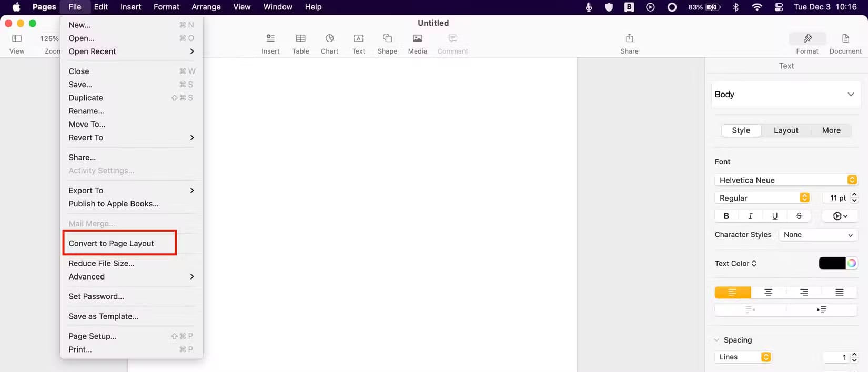Screen dimensions: 868x372
Task: Switch to Style tab
Action: [741, 130]
